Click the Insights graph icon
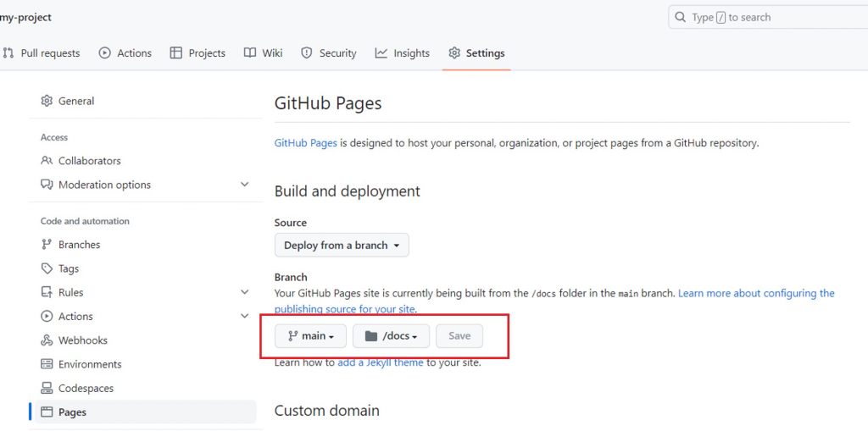Screen dimensions: 868x431 (381, 53)
